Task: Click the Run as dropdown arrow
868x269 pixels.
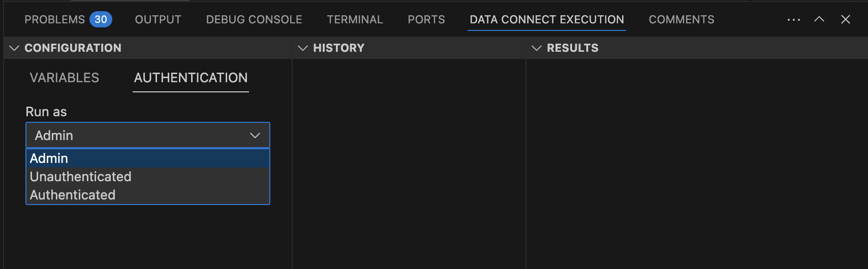Action: (255, 136)
